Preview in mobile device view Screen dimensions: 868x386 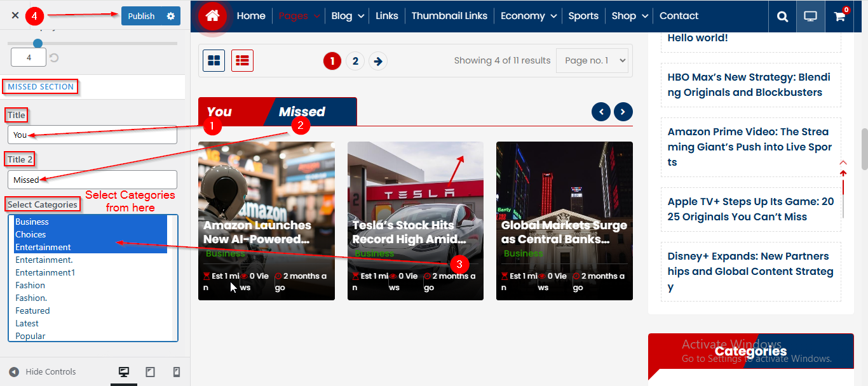[177, 372]
